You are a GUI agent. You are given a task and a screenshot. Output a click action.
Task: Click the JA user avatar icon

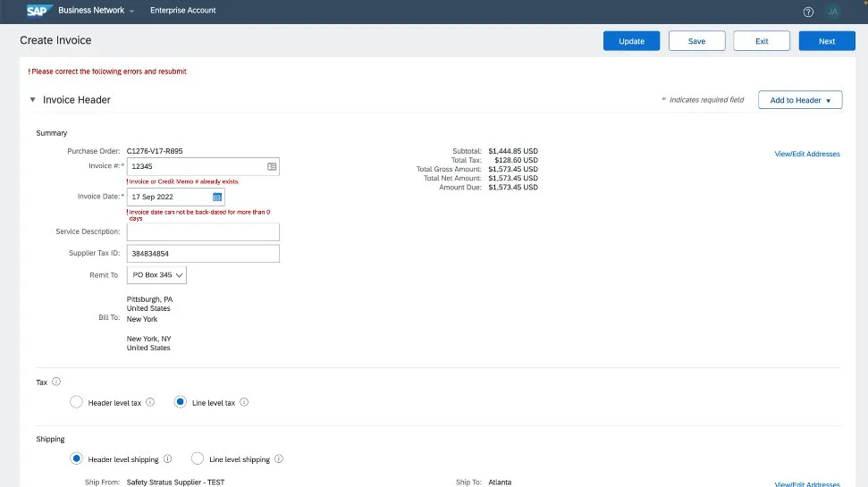833,12
